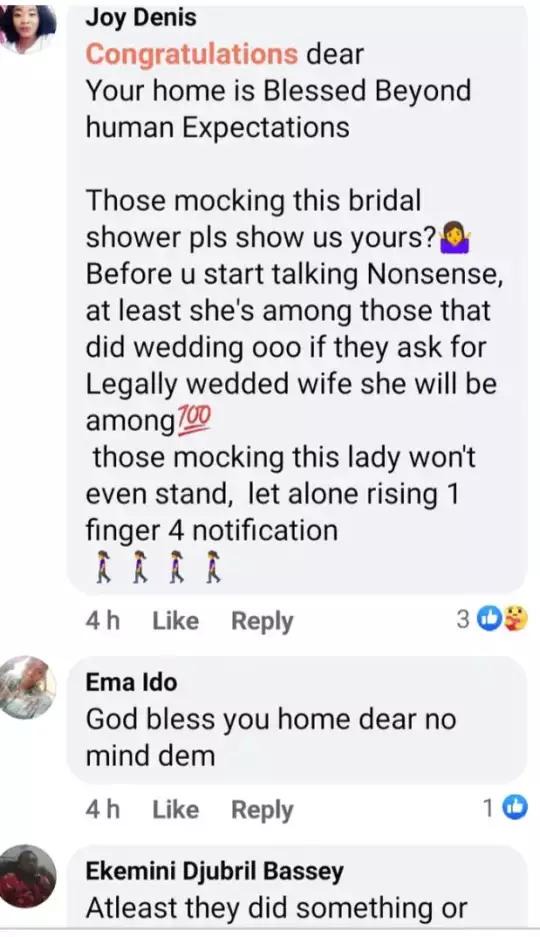Click the Joy Denis name link
The height and width of the screenshot is (937, 540).
pos(141,17)
